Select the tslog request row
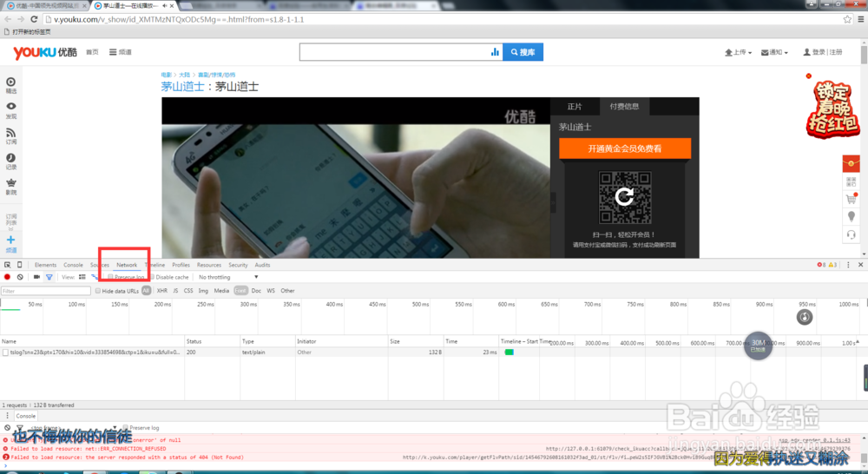 (93, 352)
